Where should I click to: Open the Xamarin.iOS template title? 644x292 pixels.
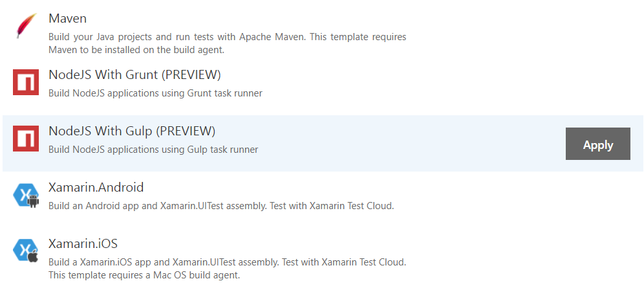click(x=83, y=244)
